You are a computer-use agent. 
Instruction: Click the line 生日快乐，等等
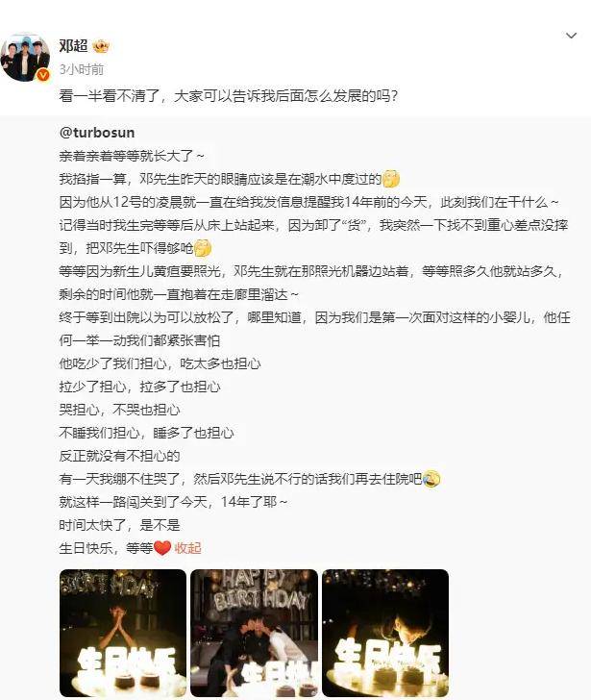pyautogui.click(x=115, y=548)
